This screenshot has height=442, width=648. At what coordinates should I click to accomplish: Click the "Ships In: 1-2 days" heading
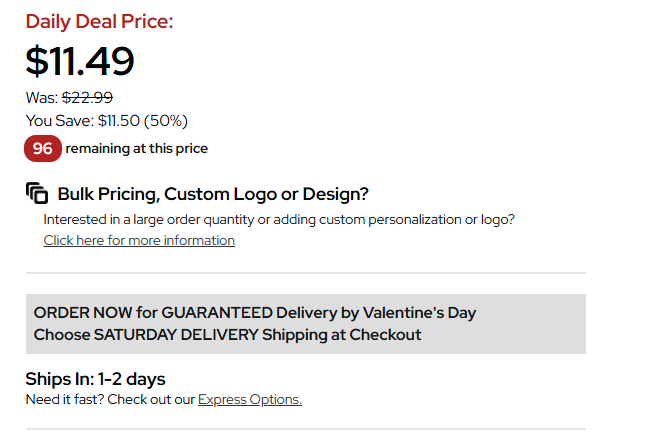(x=95, y=379)
